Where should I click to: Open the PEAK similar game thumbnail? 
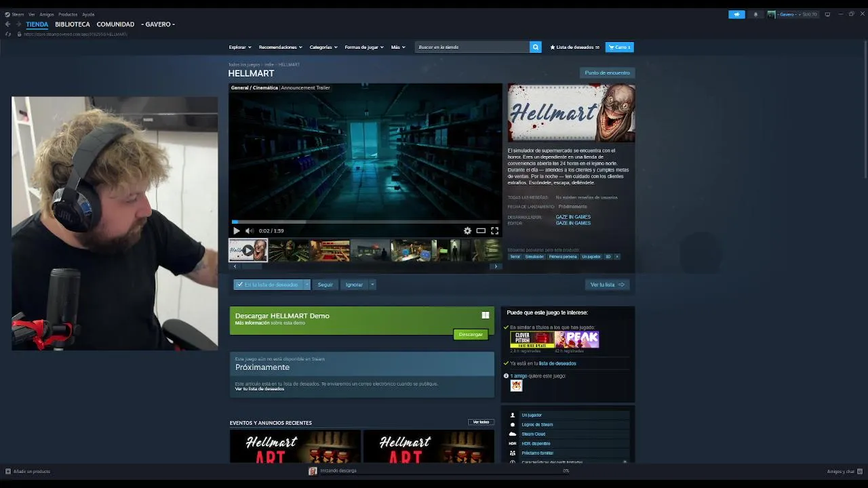577,340
